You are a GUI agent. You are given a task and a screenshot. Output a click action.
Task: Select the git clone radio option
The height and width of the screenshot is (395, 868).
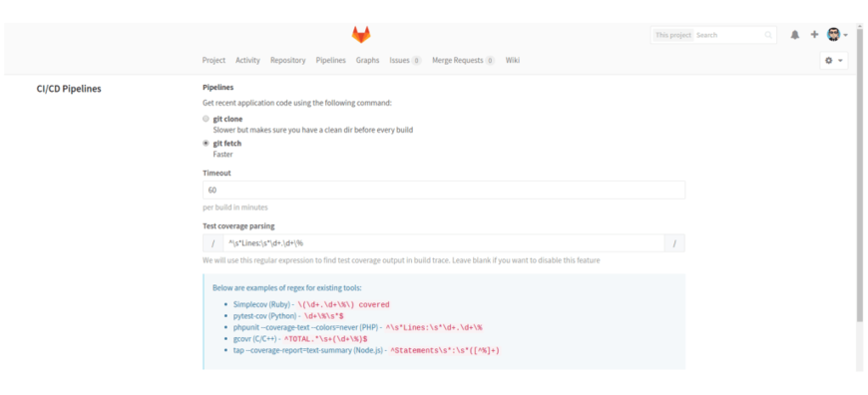click(x=206, y=119)
